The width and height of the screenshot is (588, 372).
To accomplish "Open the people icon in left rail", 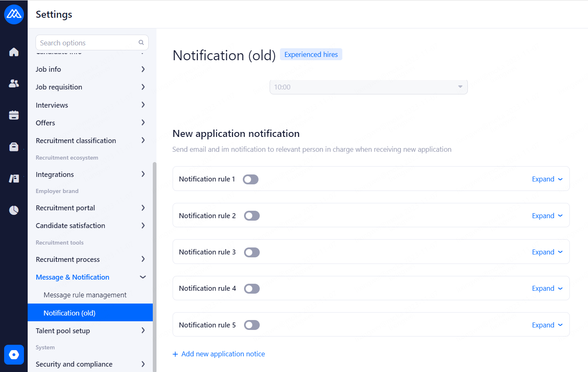I will pos(14,83).
